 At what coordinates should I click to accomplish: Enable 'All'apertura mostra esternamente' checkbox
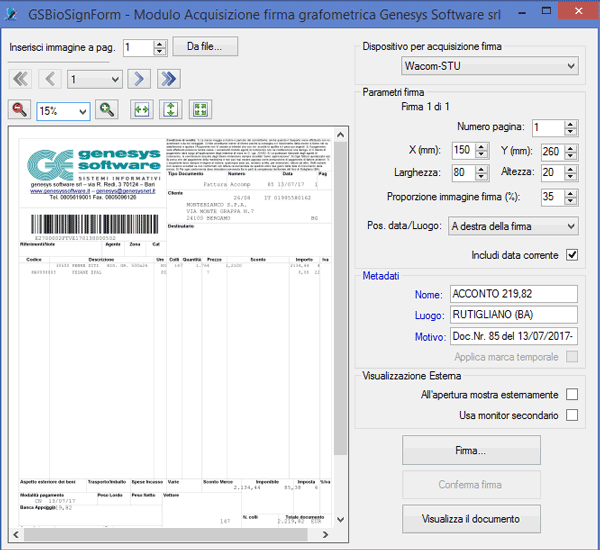[x=572, y=395]
